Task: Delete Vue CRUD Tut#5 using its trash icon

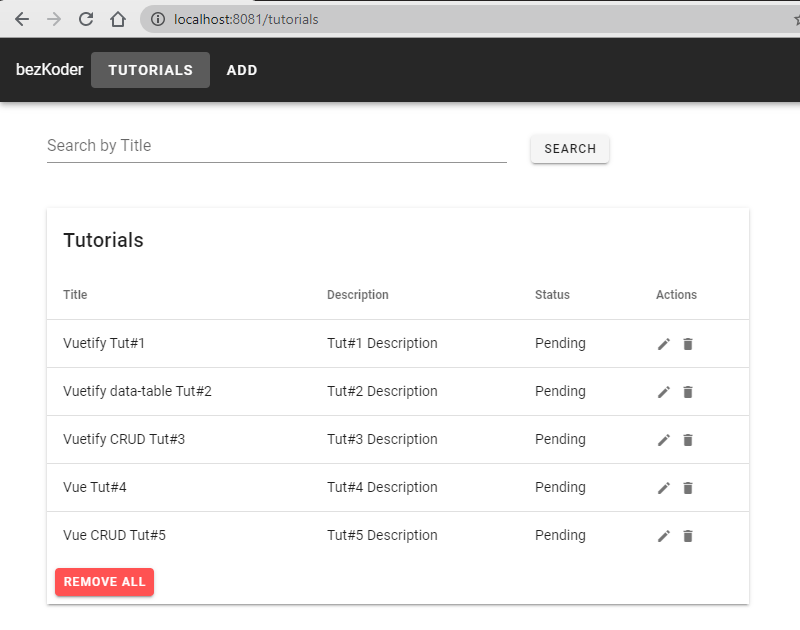Action: click(687, 535)
